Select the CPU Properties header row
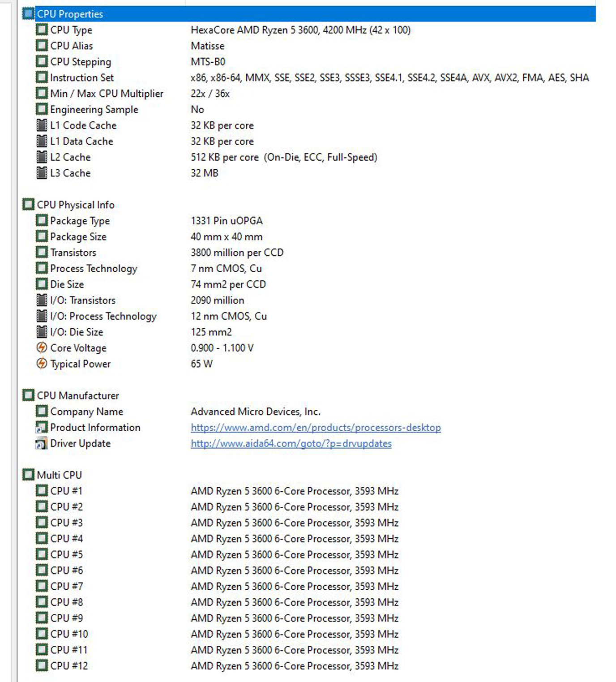 (309, 14)
